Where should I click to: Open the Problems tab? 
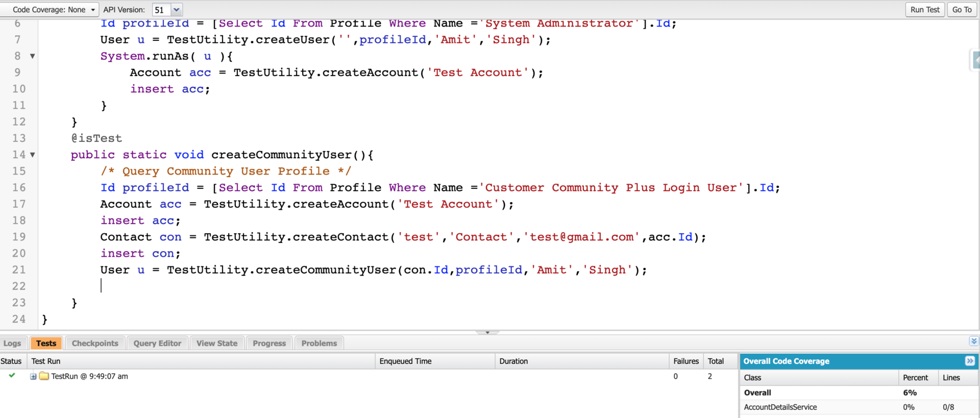tap(319, 343)
